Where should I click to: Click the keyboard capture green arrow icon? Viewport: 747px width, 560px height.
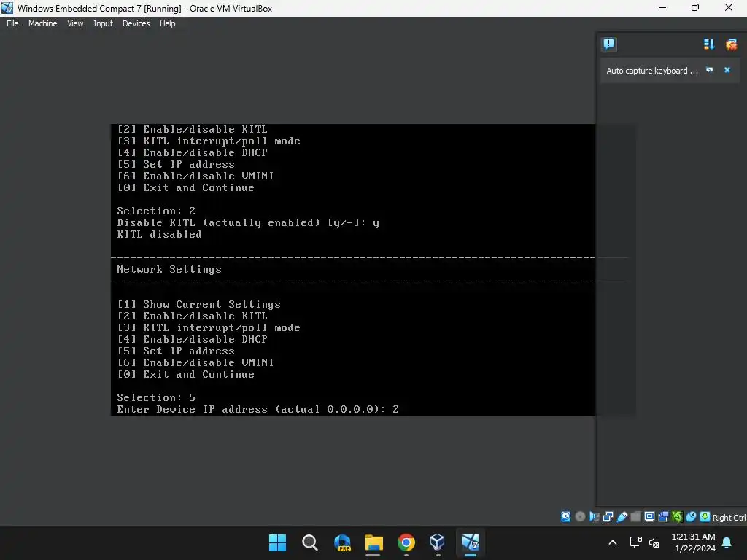pyautogui.click(x=705, y=517)
